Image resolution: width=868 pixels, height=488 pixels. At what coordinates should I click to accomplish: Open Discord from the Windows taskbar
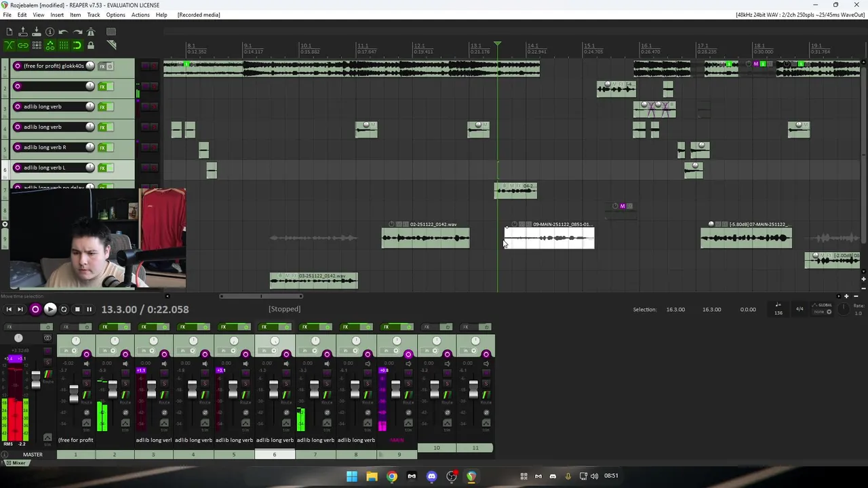[x=431, y=476]
